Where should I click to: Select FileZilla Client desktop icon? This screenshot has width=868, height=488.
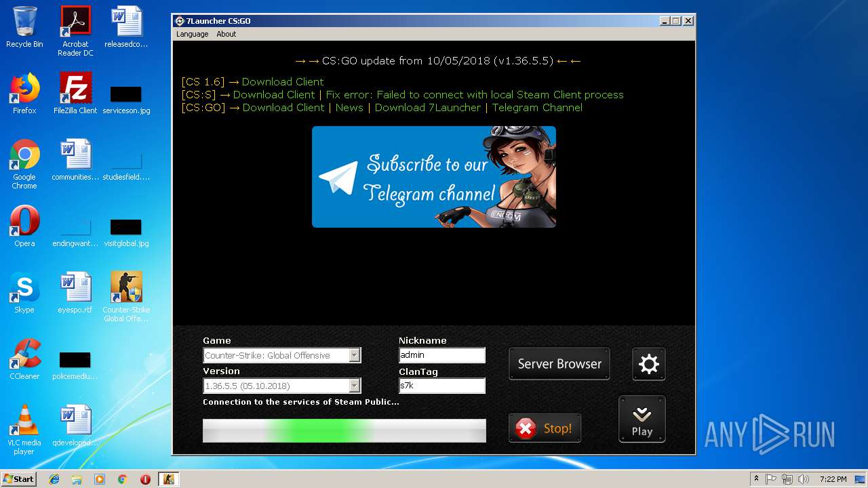click(75, 94)
